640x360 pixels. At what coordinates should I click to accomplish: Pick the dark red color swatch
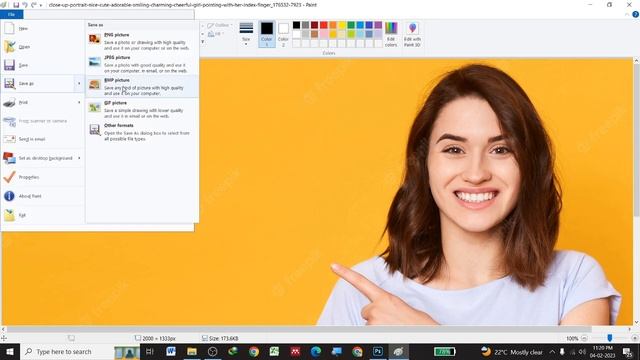pos(314,25)
